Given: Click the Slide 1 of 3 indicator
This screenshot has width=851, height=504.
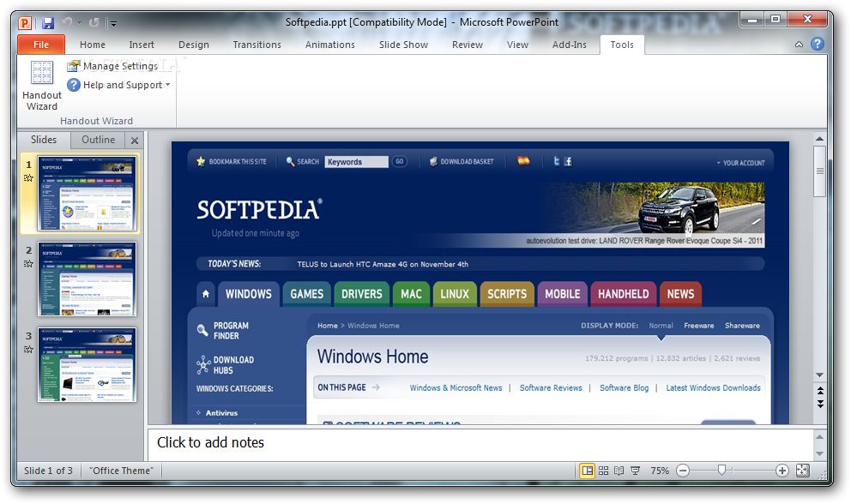Looking at the screenshot, I should pyautogui.click(x=48, y=471).
